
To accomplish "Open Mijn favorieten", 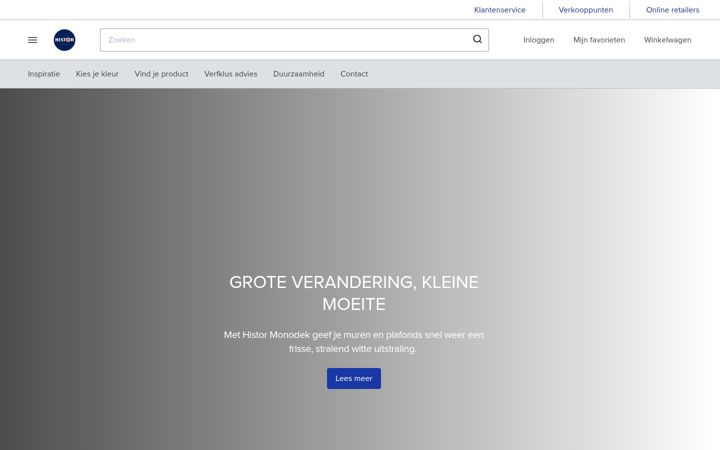I will coord(599,40).
